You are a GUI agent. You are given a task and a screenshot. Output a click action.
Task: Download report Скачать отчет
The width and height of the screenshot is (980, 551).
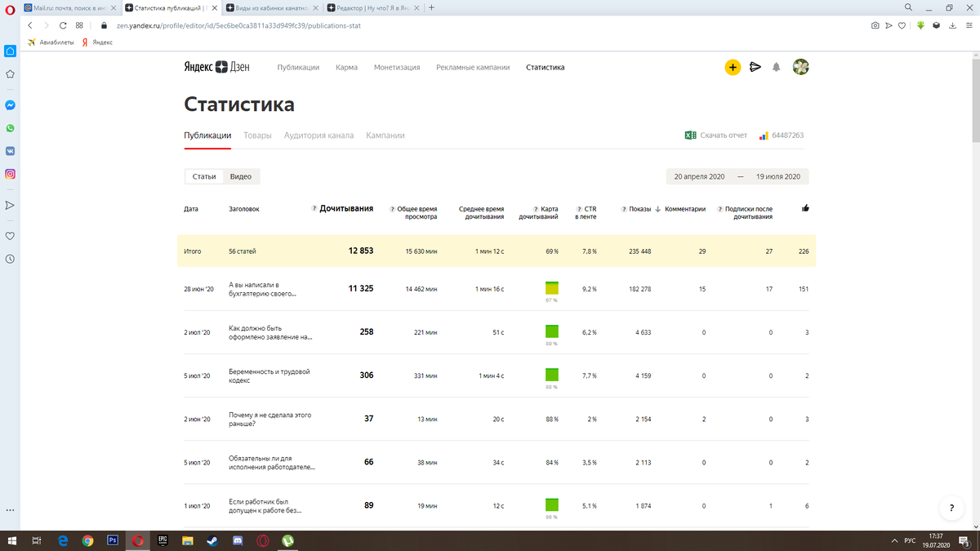coord(716,136)
